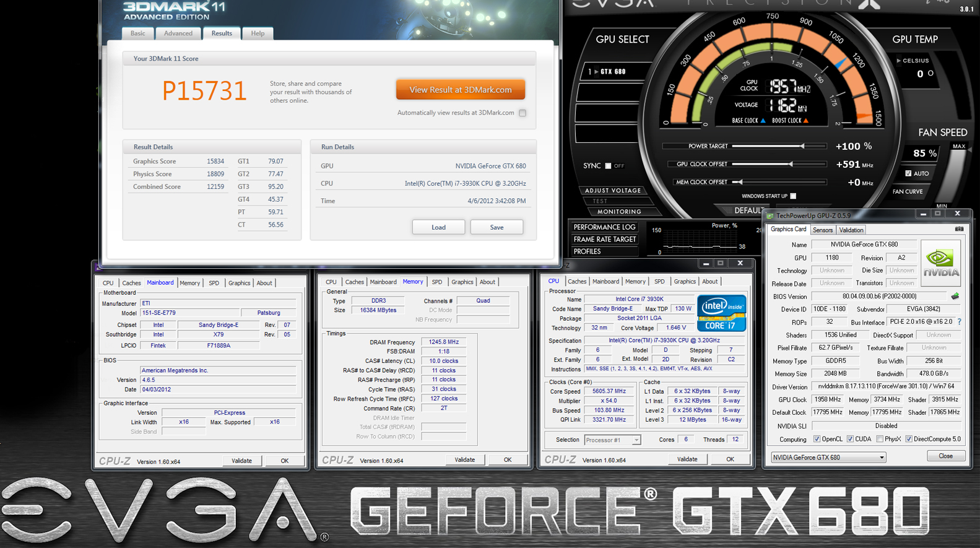Click Validate in the Mainboard CPU-Z window

click(241, 461)
